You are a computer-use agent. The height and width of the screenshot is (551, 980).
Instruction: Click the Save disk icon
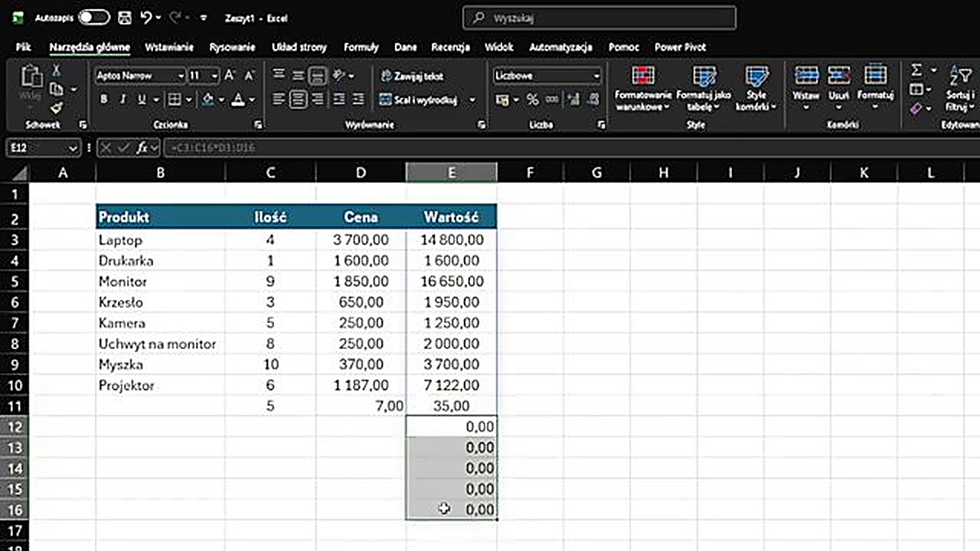124,17
